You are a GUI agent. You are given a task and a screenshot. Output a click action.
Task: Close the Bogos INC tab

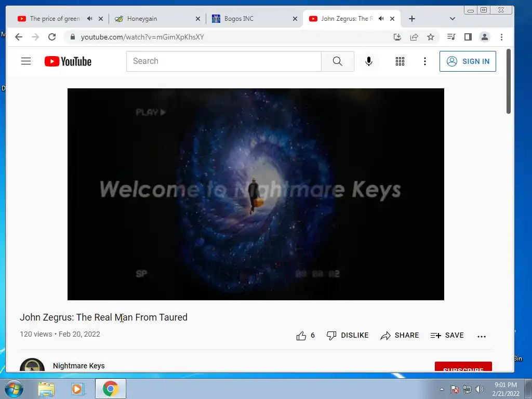tap(295, 19)
